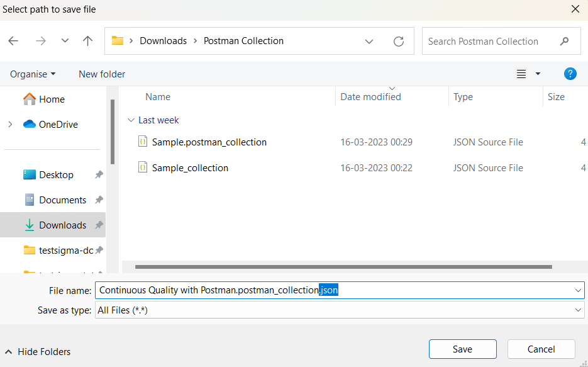Change the view layout icon
The width and height of the screenshot is (588, 367).
point(521,74)
